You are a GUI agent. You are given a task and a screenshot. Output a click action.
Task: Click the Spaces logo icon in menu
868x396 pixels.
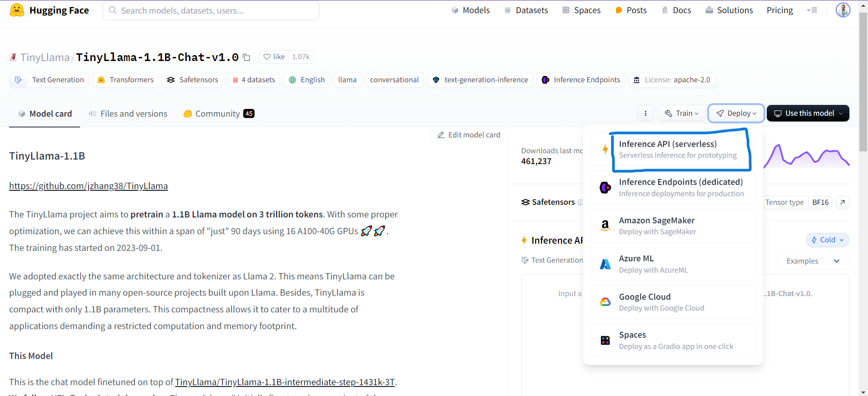point(605,340)
